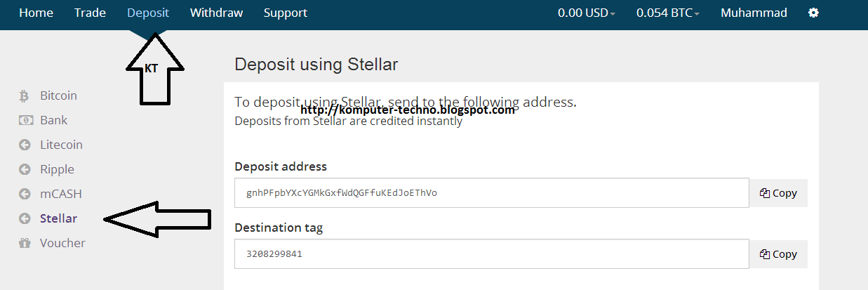Click the destination tag field
The width and height of the screenshot is (868, 290).
click(491, 254)
